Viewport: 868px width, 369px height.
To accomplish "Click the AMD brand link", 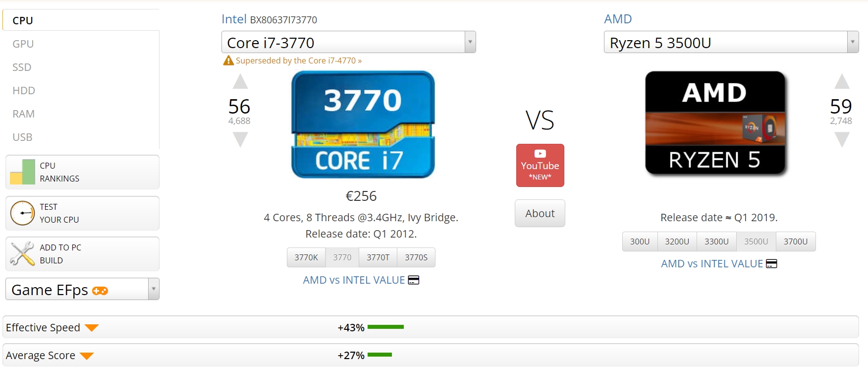I will click(618, 19).
